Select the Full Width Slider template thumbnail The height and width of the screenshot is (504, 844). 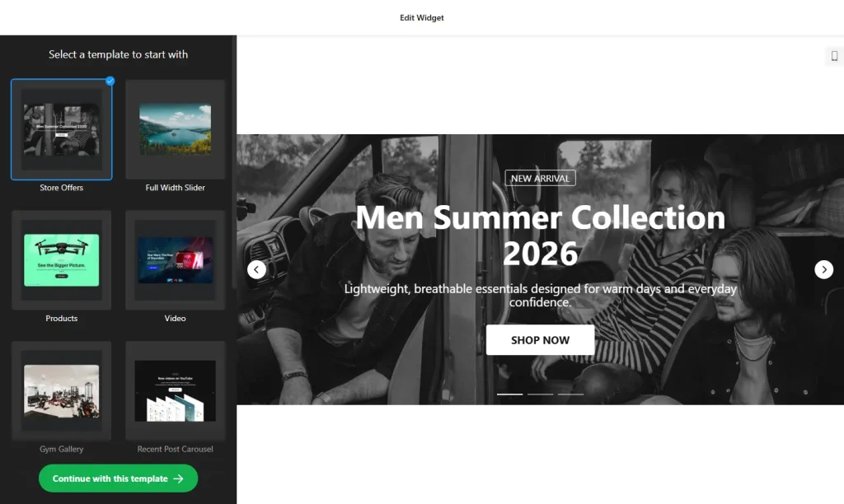coord(175,129)
